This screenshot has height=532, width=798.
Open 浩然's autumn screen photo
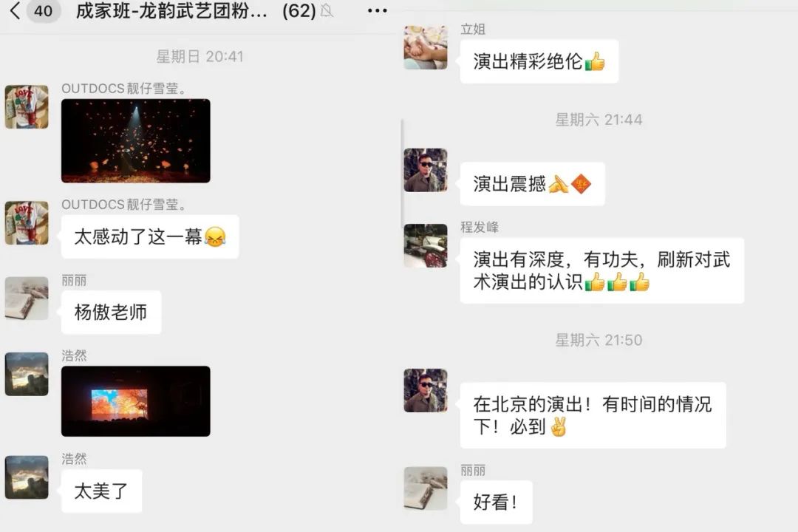135,401
